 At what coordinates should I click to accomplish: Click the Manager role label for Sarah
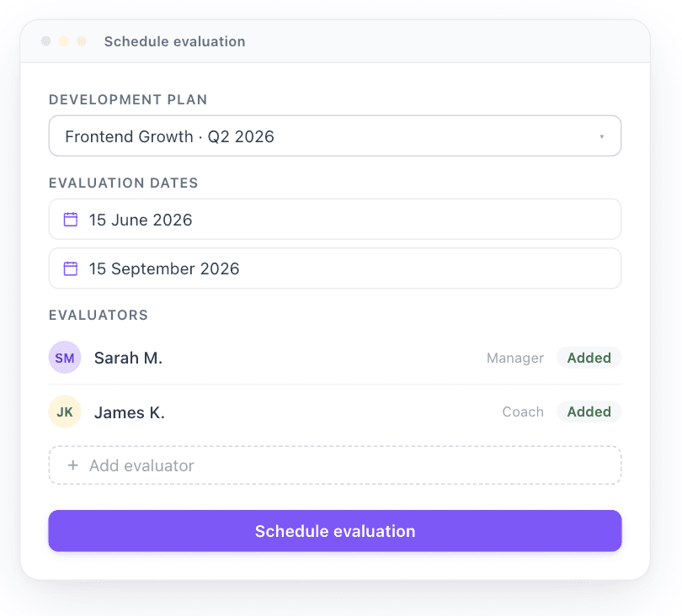click(x=515, y=358)
